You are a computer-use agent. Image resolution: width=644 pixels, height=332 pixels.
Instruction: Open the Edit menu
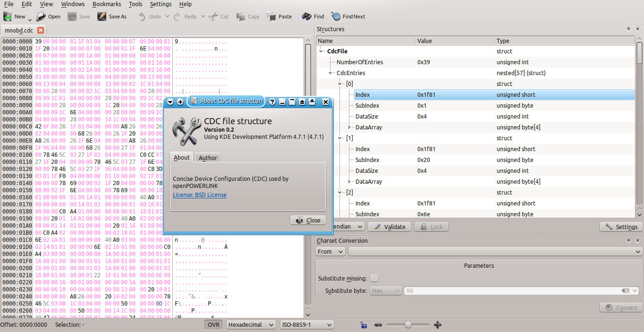[27, 4]
